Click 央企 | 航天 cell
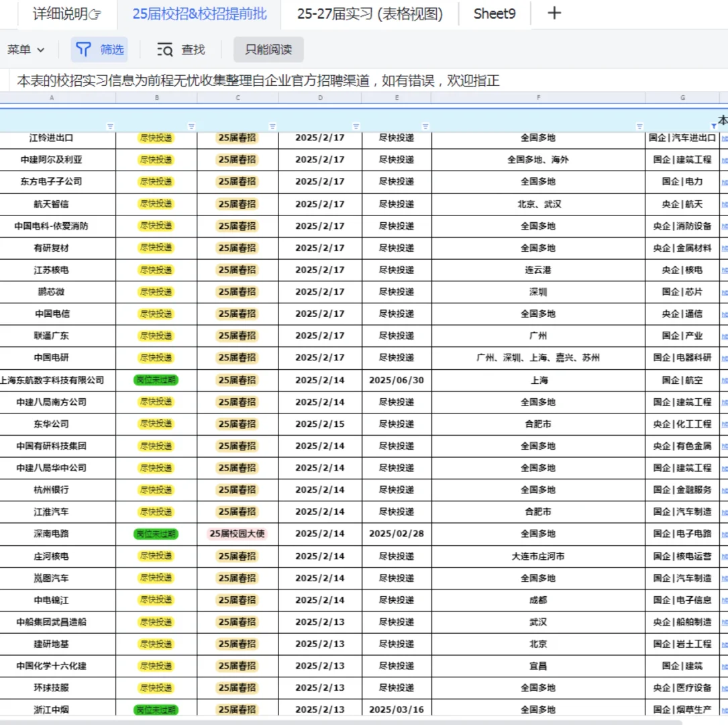 click(682, 204)
